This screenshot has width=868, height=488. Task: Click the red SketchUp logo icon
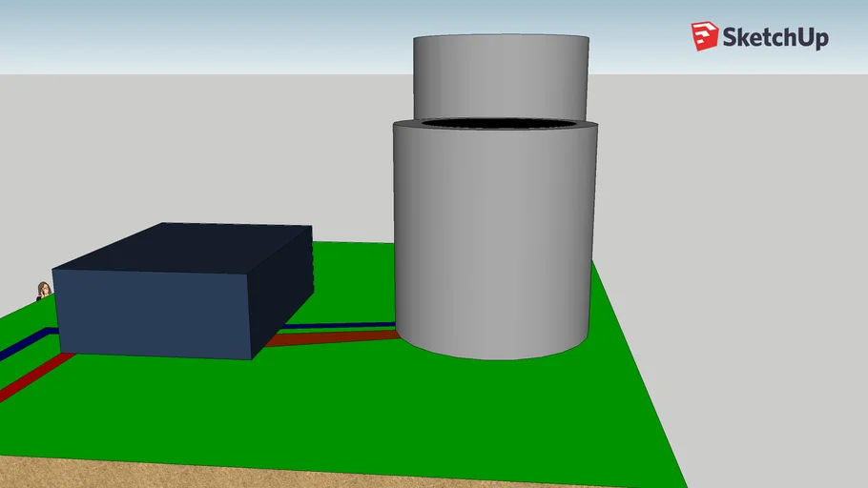[x=705, y=37]
